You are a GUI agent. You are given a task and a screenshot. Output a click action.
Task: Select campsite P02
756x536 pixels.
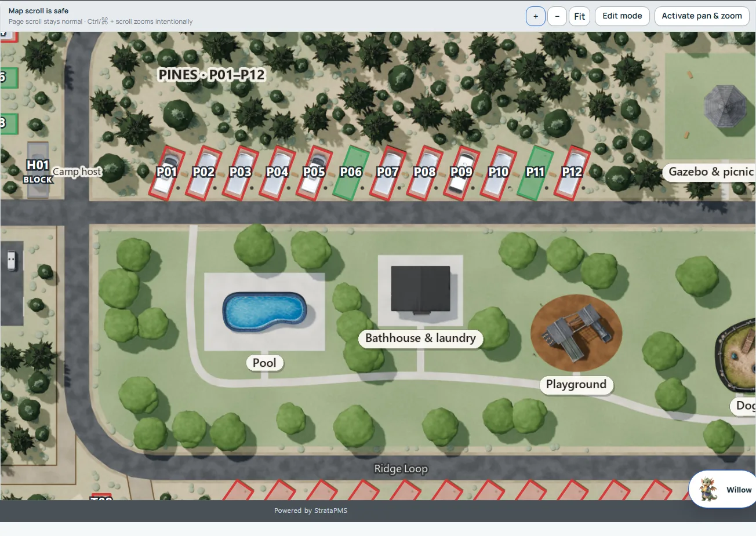[x=203, y=173]
